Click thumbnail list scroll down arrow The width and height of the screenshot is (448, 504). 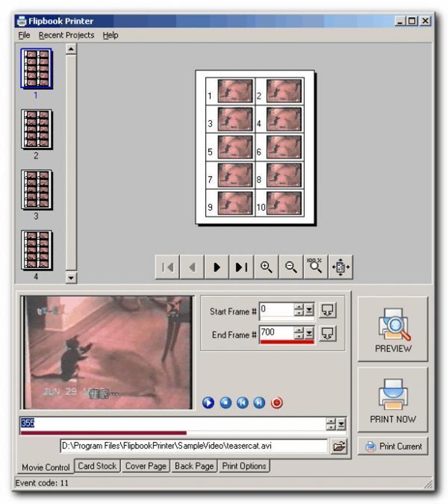click(71, 277)
